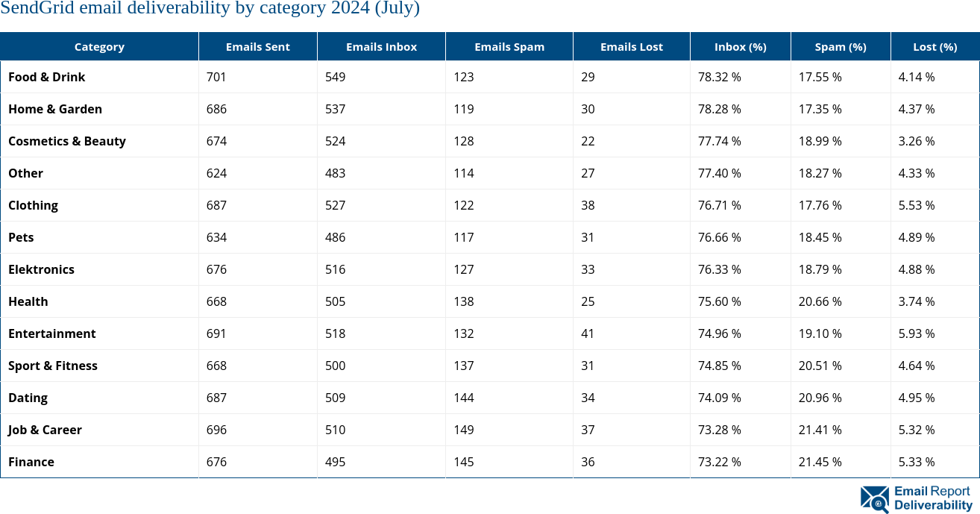Click the 41 emails lost value
Viewport: 980px width, 514px height.
[x=588, y=333]
